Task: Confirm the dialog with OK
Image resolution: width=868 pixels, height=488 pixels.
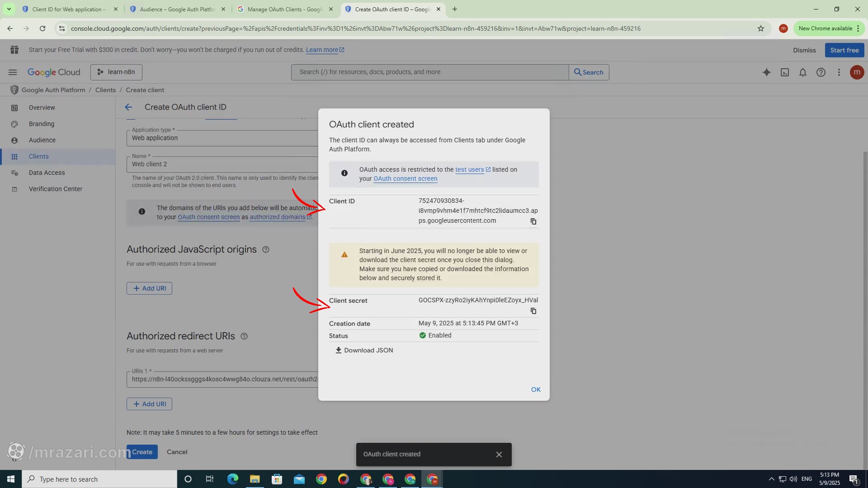Action: click(536, 389)
